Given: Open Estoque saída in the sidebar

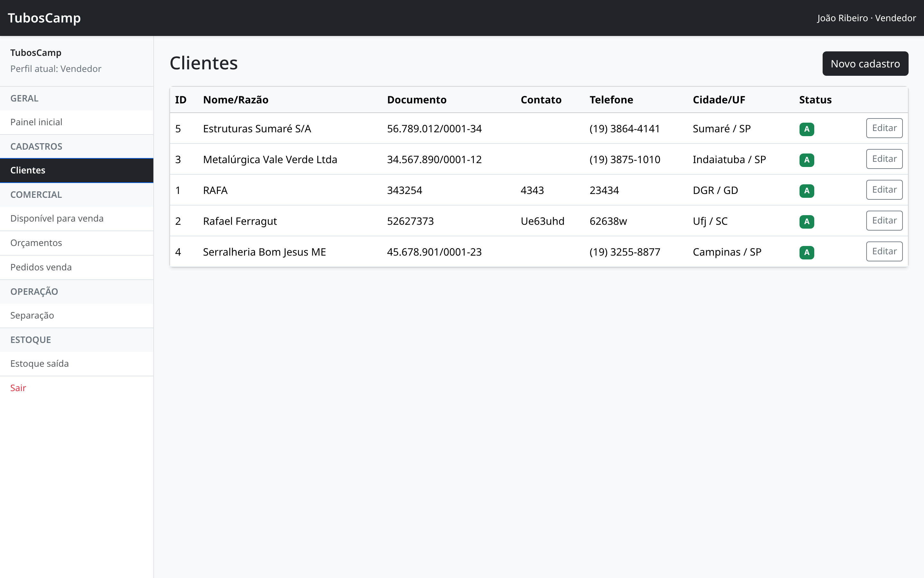Looking at the screenshot, I should [x=77, y=364].
